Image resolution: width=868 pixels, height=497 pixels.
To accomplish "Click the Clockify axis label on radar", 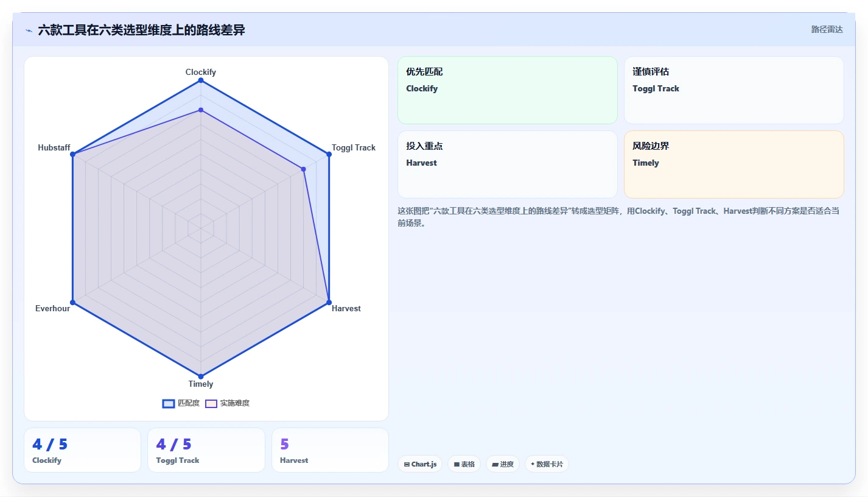I will [x=201, y=72].
